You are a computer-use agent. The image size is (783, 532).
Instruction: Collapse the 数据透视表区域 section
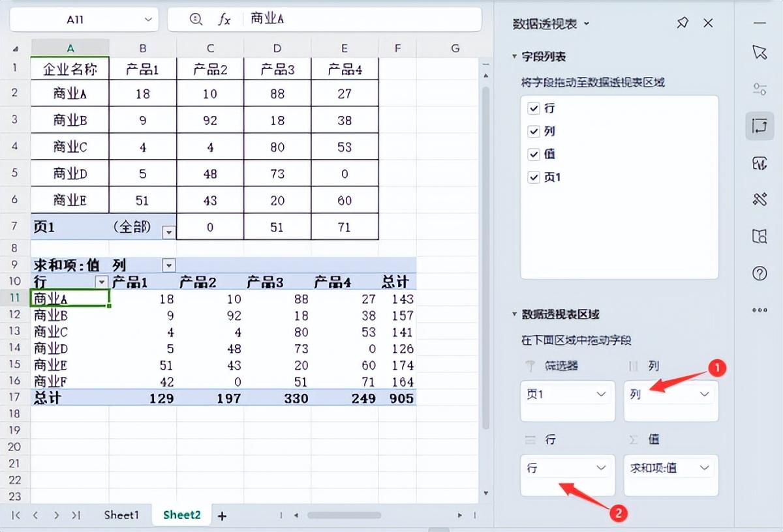515,314
